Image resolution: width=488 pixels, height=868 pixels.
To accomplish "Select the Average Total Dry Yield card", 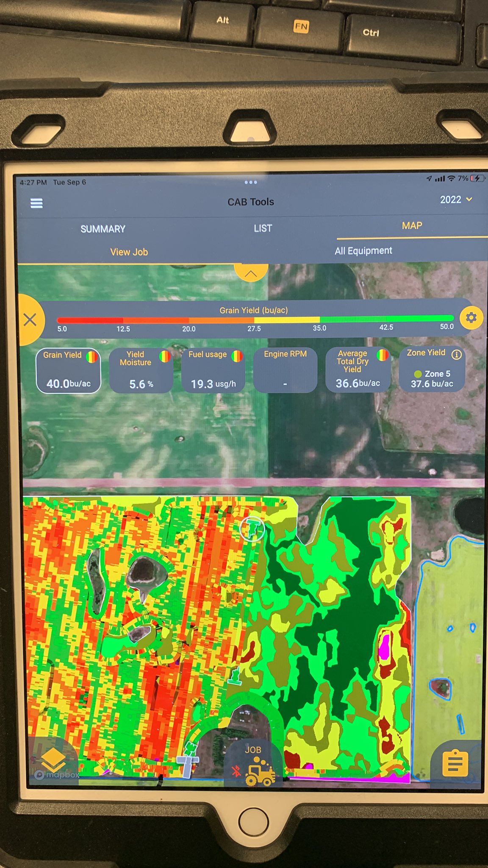I will (358, 370).
